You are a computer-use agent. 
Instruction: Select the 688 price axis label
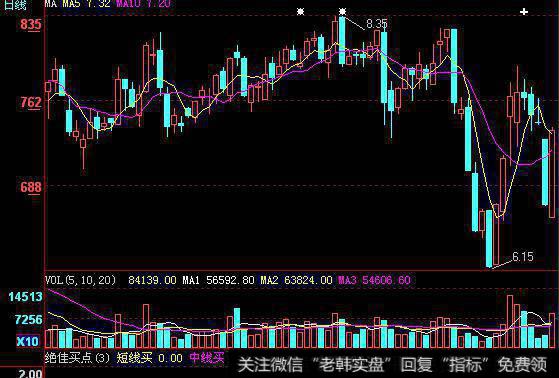tap(31, 187)
